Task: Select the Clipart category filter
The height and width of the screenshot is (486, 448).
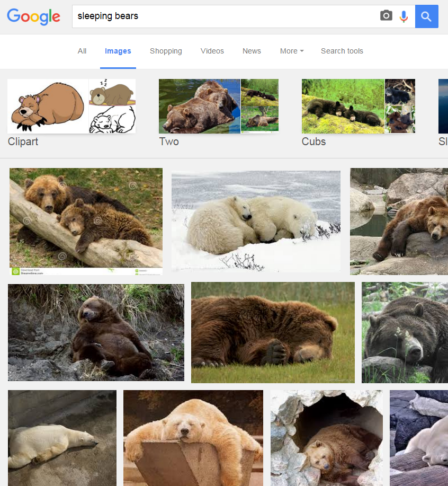Action: pyautogui.click(x=71, y=106)
